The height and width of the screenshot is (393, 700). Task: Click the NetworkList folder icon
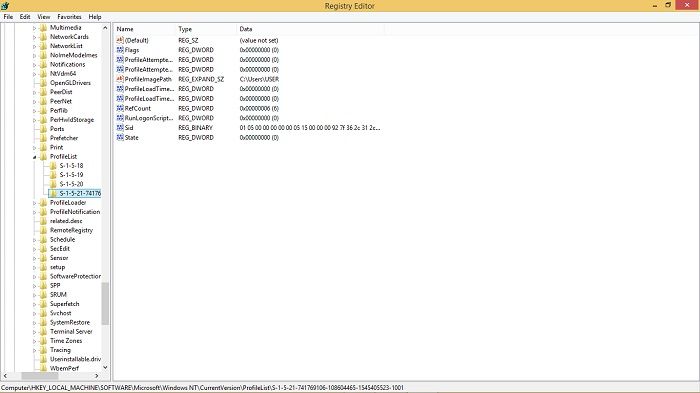pyautogui.click(x=43, y=46)
